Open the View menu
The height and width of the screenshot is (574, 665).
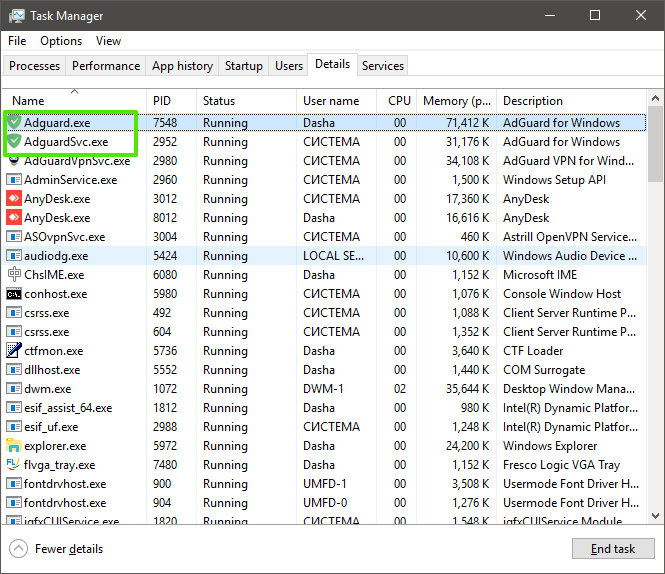[108, 41]
